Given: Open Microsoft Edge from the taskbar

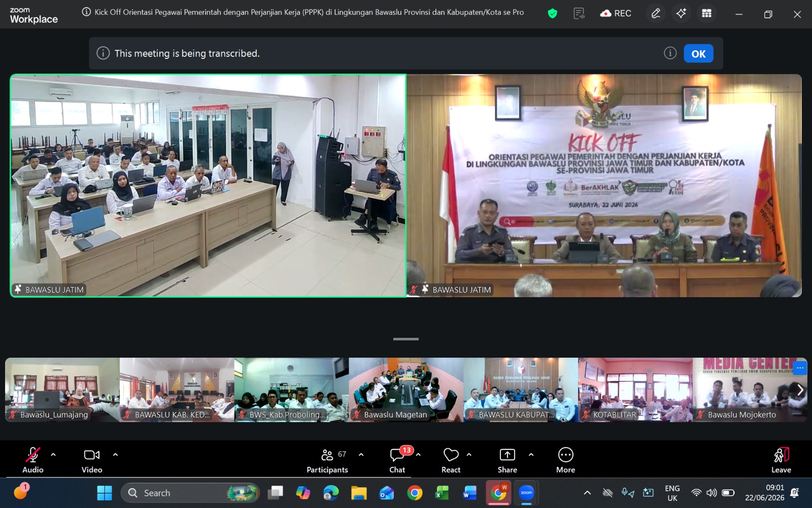Looking at the screenshot, I should 331,493.
